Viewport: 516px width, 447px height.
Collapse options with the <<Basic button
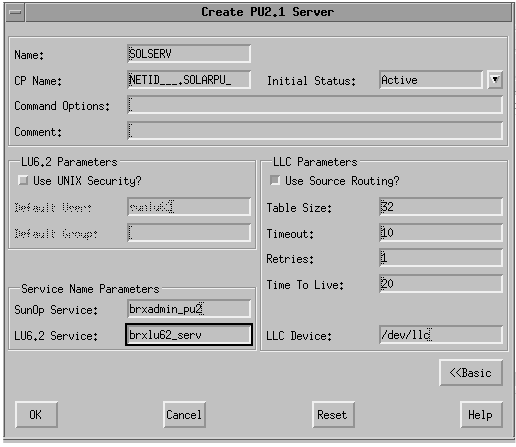pyautogui.click(x=471, y=373)
